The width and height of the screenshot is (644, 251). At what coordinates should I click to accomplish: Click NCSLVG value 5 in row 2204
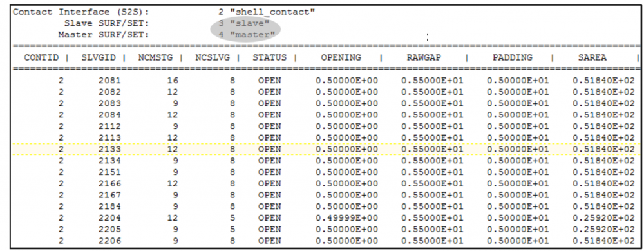[x=232, y=217]
